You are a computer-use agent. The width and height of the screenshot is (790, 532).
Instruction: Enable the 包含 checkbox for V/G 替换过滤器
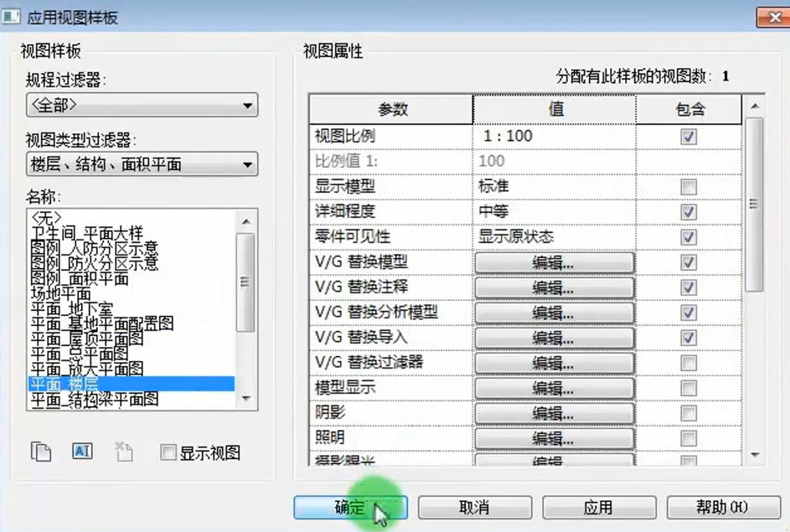click(x=689, y=364)
